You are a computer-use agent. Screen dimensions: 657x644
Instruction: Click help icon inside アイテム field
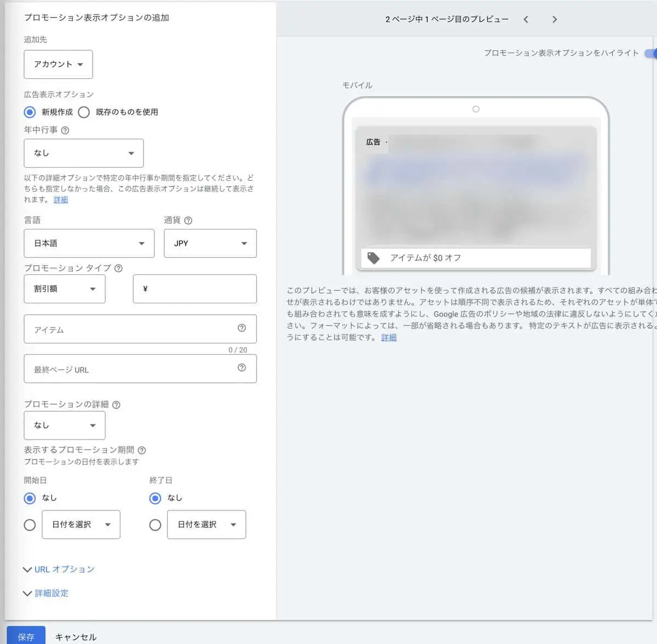241,327
